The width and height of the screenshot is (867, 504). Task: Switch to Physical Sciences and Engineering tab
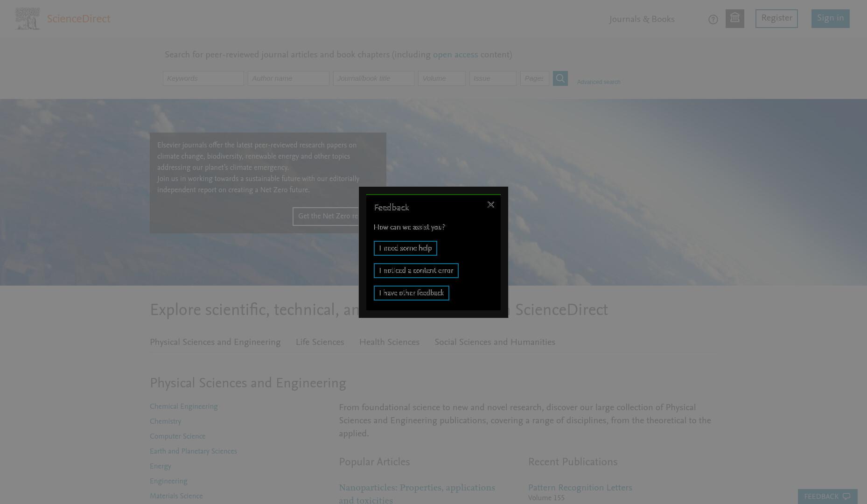coord(215,343)
